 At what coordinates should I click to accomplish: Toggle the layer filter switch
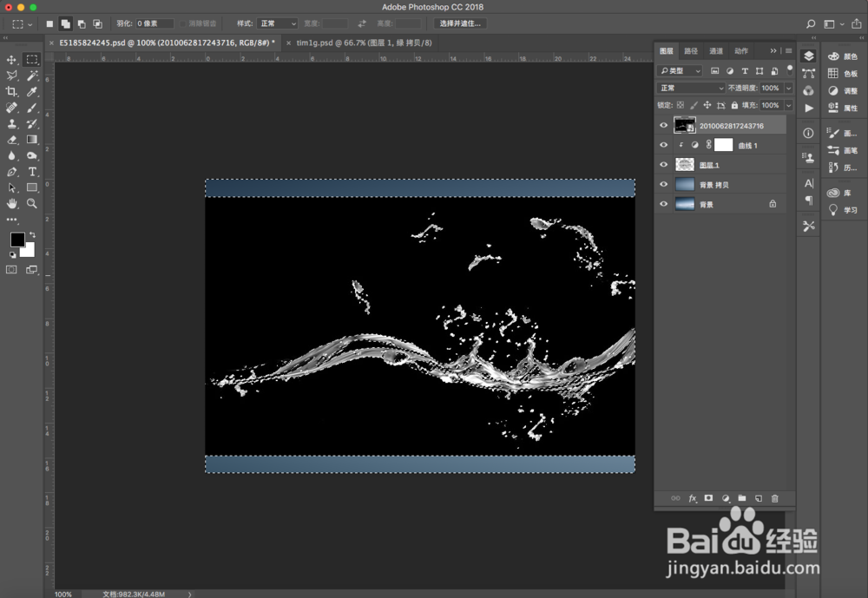coord(789,70)
